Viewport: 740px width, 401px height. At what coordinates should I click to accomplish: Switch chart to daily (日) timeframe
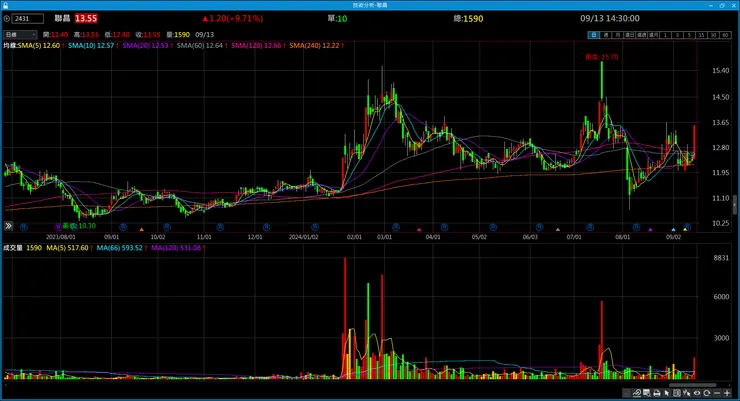click(x=594, y=35)
